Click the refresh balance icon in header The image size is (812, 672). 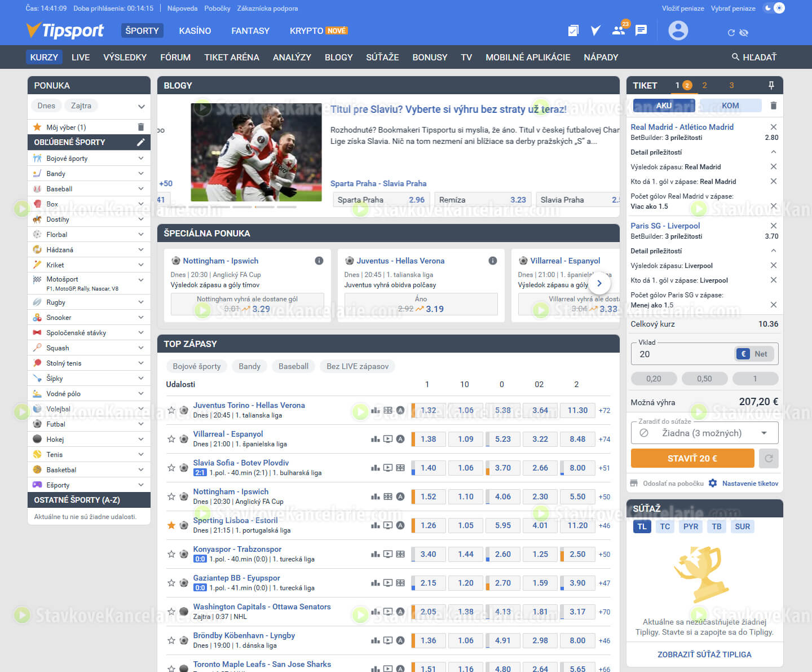coord(731,33)
